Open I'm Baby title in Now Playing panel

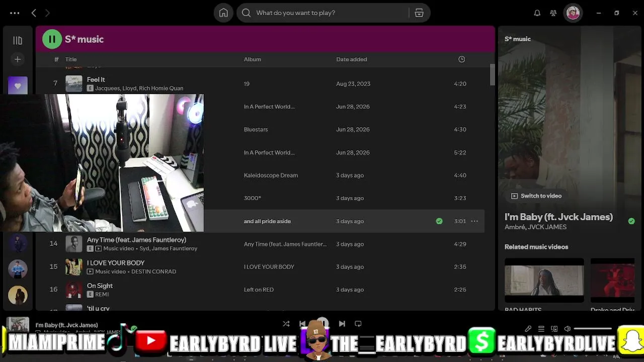point(558,217)
